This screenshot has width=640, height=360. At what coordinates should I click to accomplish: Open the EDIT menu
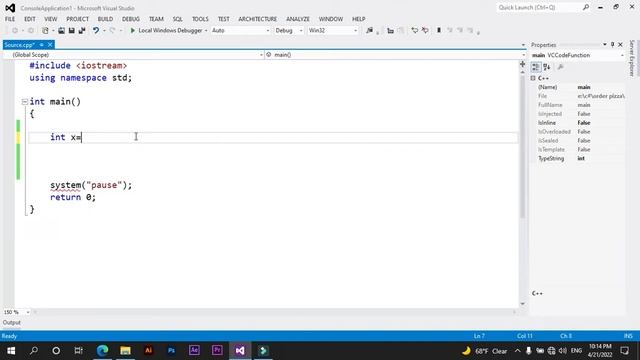click(29, 19)
